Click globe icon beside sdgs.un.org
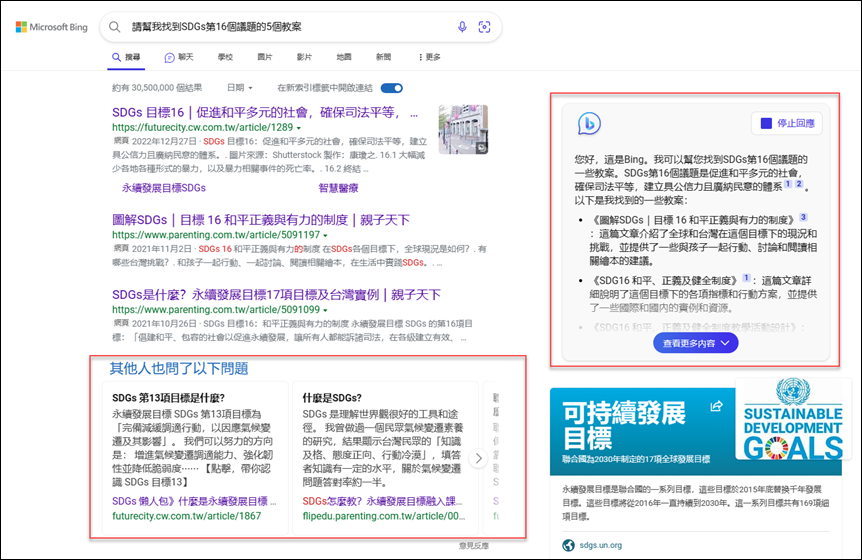This screenshot has height=560, width=862. coord(568,545)
